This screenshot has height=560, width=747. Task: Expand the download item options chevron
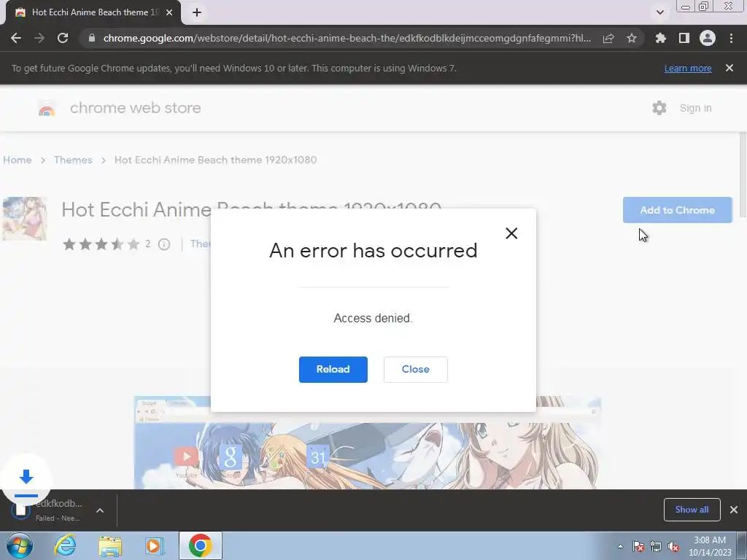[x=100, y=510]
